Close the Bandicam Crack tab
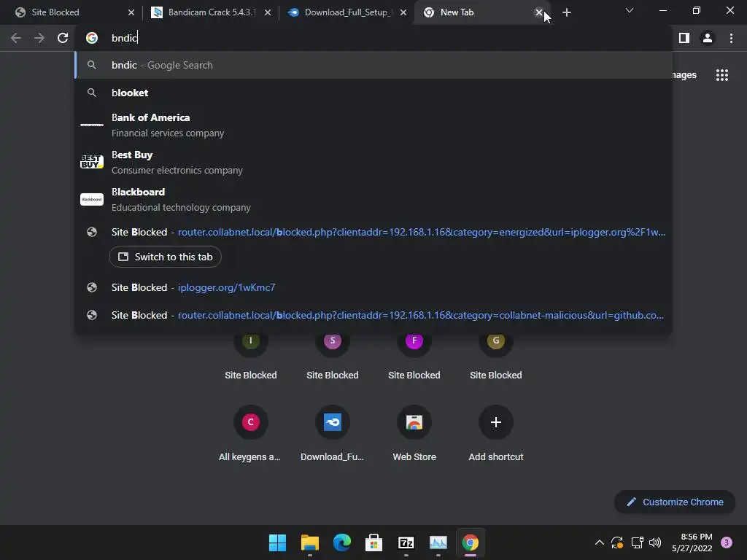Viewport: 747px width, 560px height. click(x=267, y=12)
